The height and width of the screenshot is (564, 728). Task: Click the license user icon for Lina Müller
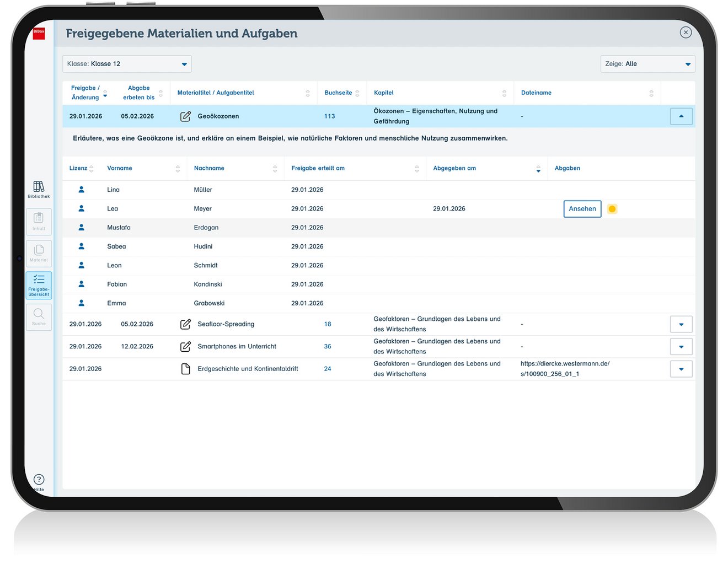(82, 189)
